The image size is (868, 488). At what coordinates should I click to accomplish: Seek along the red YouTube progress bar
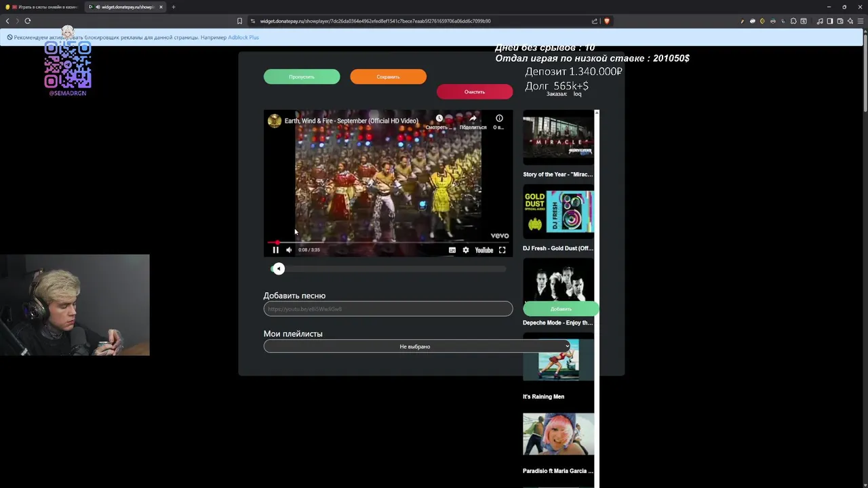point(388,242)
